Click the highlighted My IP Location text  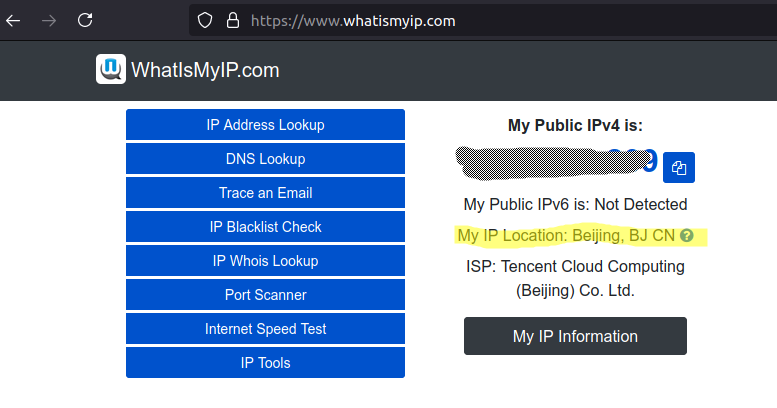pyautogui.click(x=567, y=236)
